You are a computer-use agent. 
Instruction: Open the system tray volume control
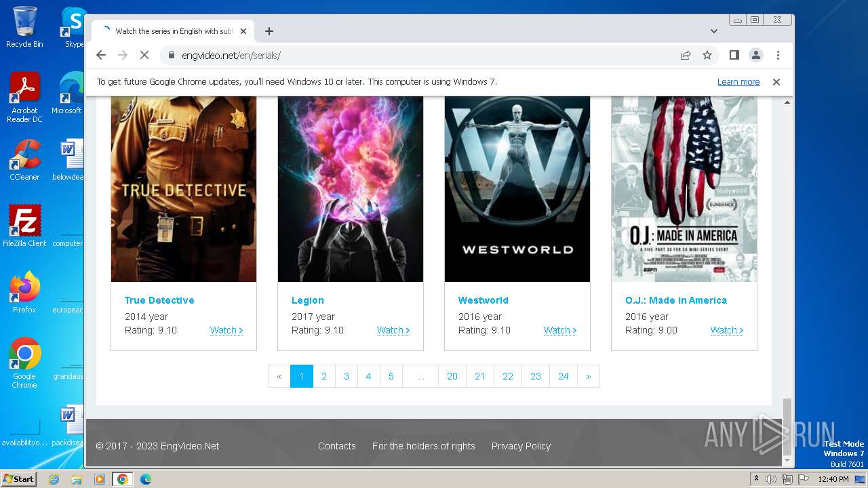point(771,479)
